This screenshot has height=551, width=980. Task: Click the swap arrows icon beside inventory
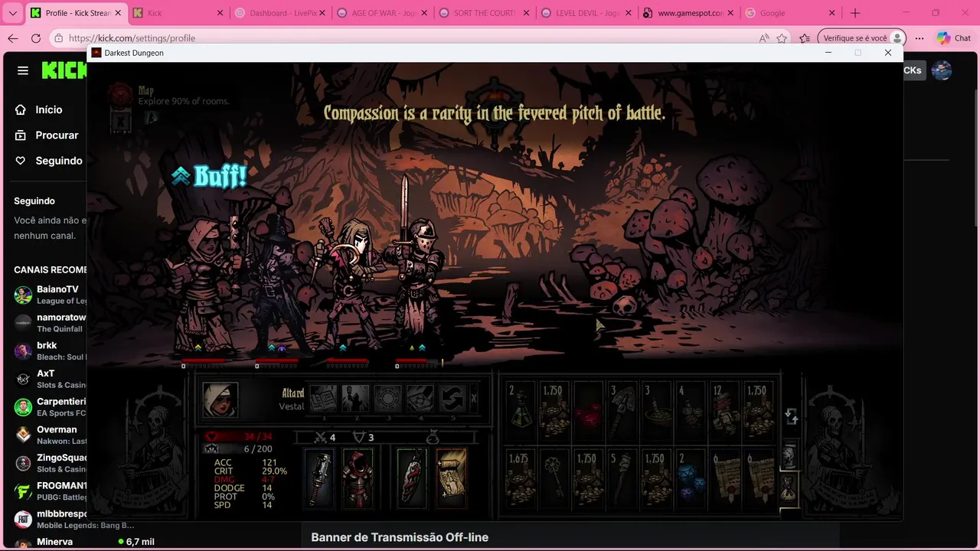pyautogui.click(x=791, y=416)
